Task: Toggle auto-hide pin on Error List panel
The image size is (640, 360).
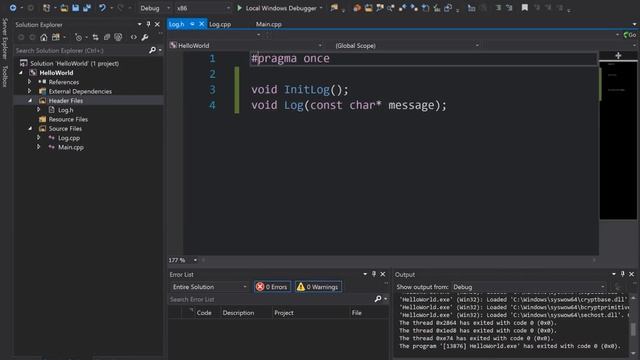Action: coord(374,274)
